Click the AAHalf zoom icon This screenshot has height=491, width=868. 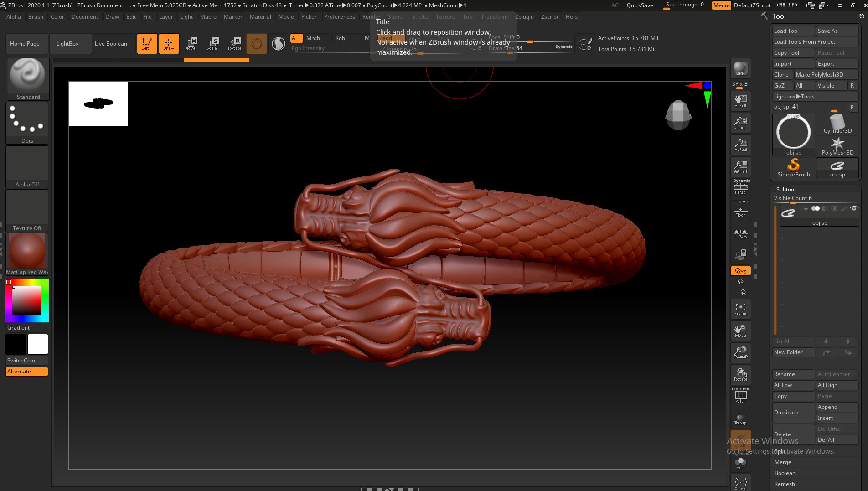740,166
